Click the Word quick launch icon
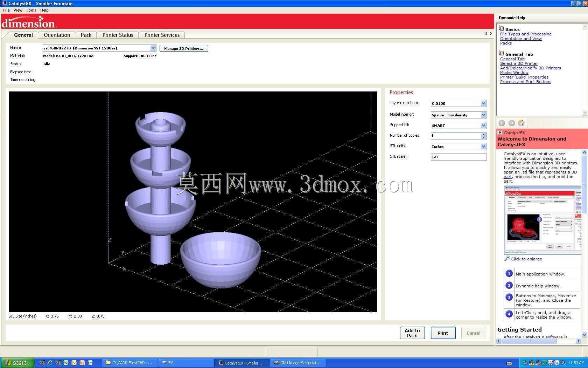 click(90, 363)
